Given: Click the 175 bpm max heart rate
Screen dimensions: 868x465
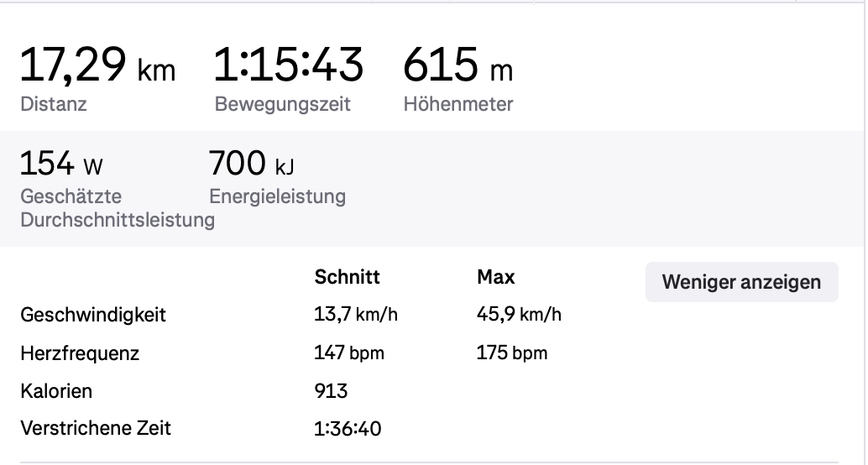Looking at the screenshot, I should coord(512,353).
